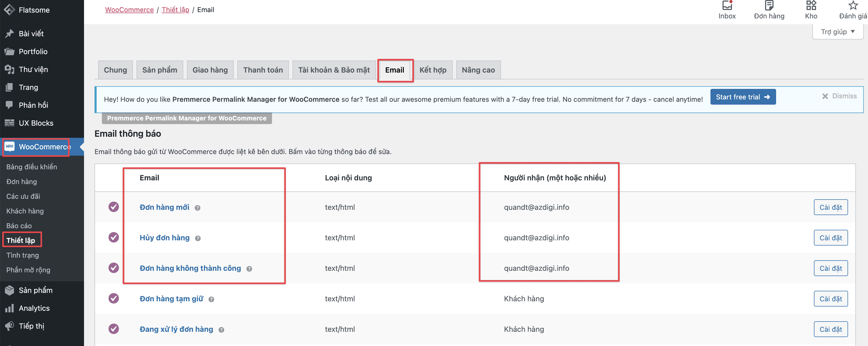Click help icon next to Hủy đơn hàng

coord(198,238)
